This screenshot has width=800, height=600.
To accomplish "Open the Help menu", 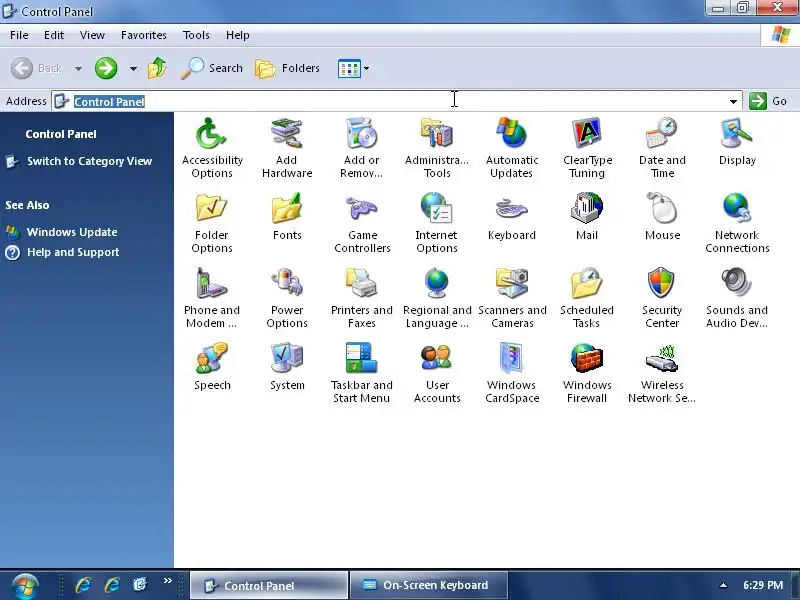I will click(x=238, y=35).
